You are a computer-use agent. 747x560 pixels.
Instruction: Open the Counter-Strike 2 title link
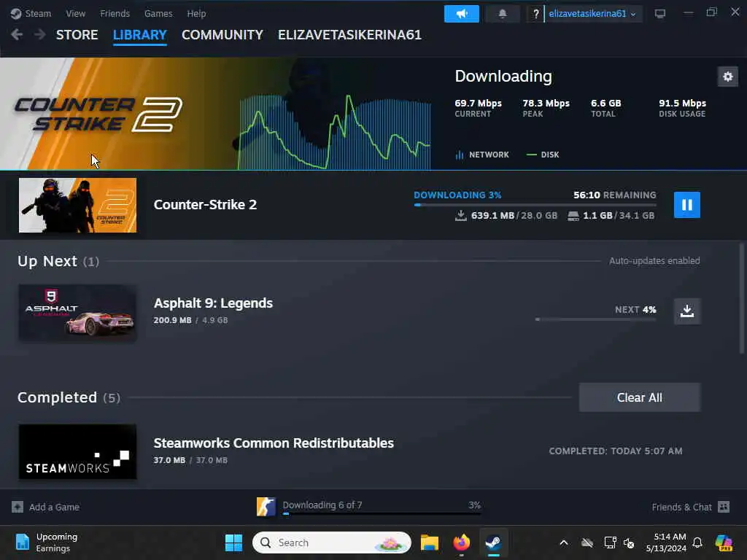(x=205, y=205)
